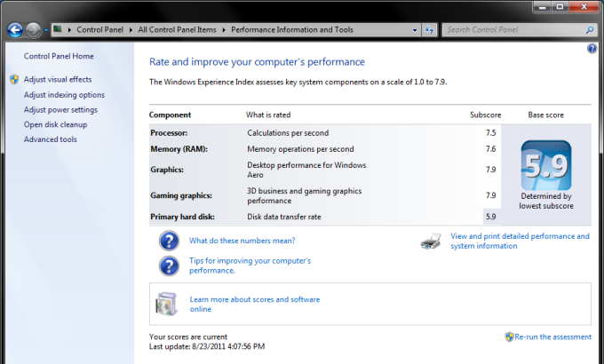Click shield icon beside Adjust visual effects

click(x=14, y=80)
